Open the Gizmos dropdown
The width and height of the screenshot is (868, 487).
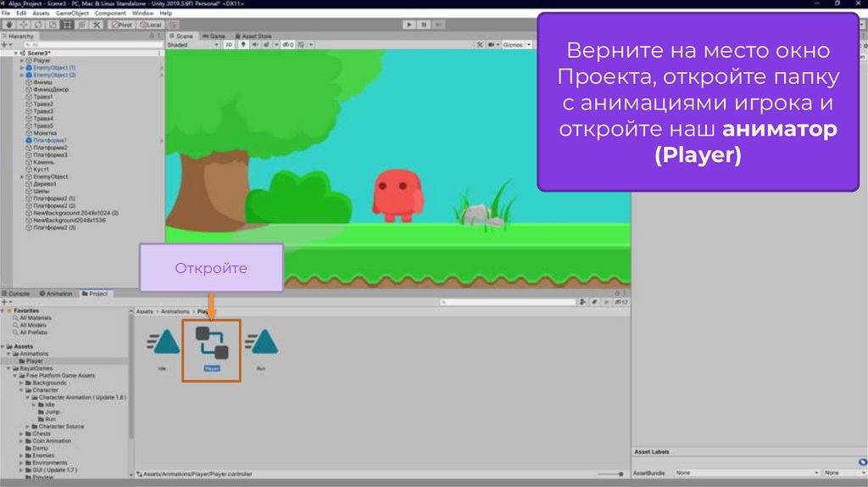(516, 44)
